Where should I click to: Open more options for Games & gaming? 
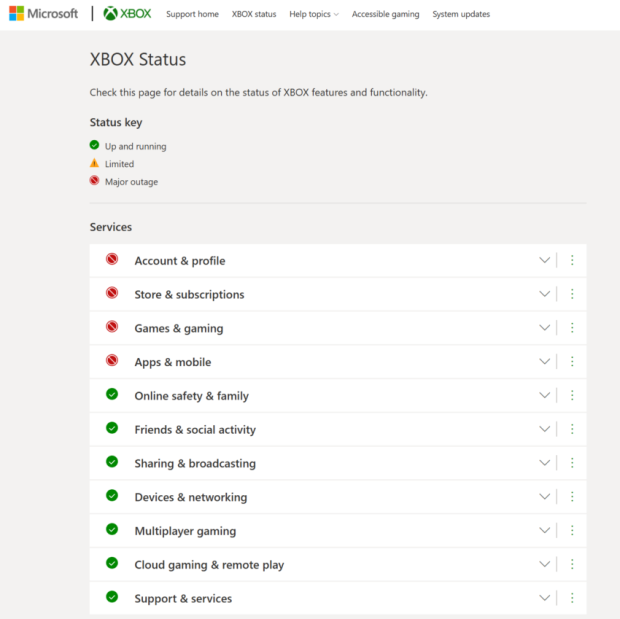coord(572,327)
